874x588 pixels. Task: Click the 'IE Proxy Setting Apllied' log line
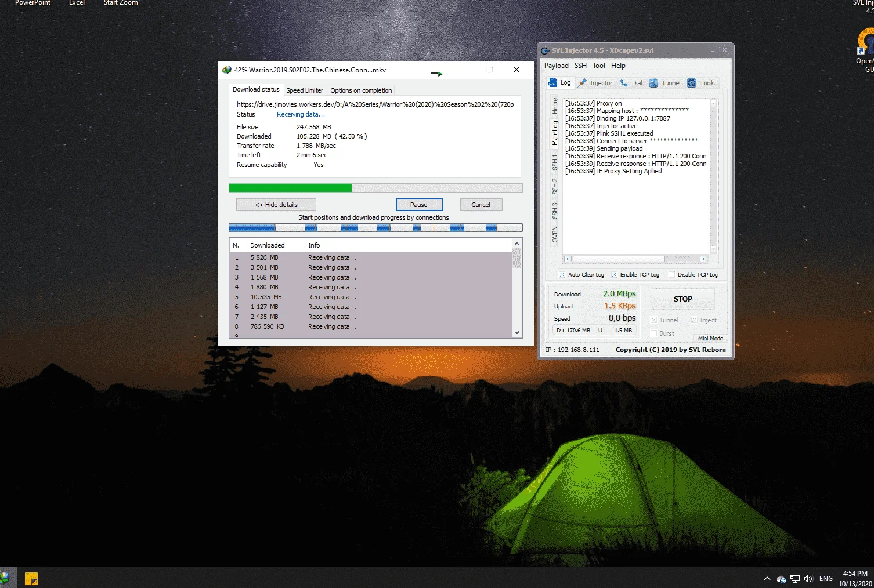point(613,171)
